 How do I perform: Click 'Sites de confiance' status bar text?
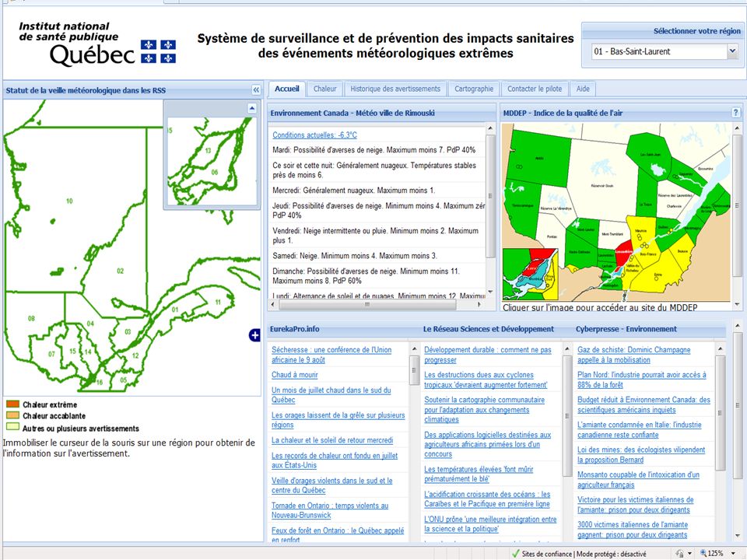(546, 554)
